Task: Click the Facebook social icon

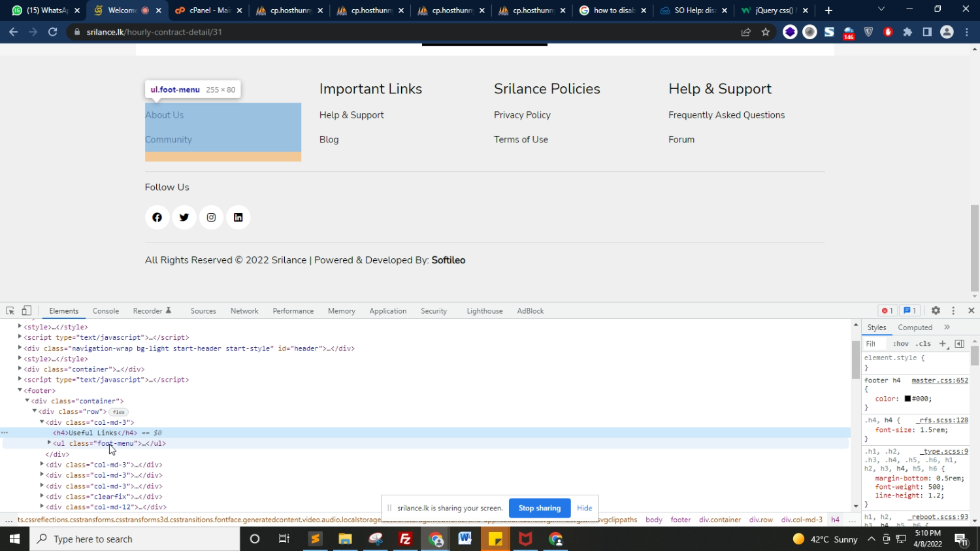Action: coord(157,218)
